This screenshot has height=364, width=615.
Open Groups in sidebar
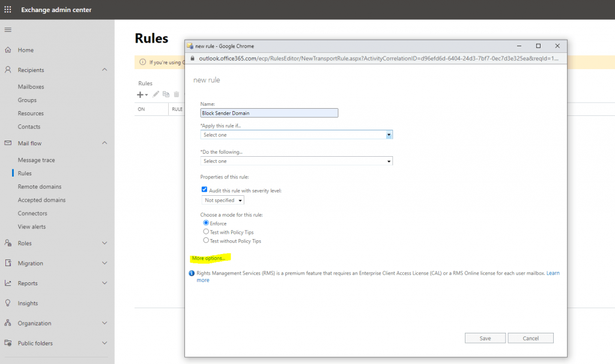[x=27, y=100]
